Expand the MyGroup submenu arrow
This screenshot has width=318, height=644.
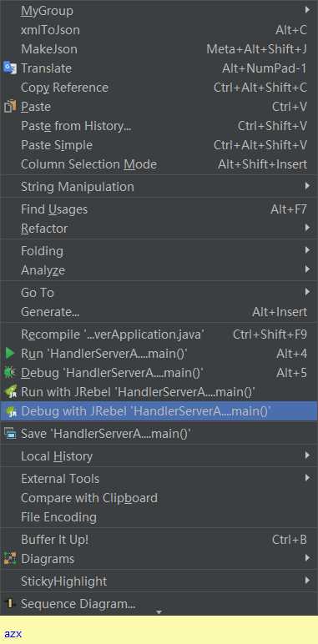click(307, 9)
